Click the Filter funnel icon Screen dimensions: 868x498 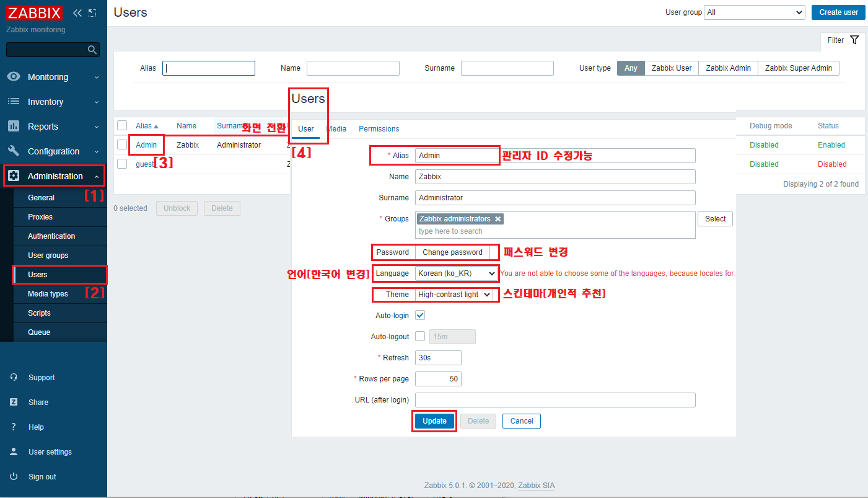click(x=854, y=40)
